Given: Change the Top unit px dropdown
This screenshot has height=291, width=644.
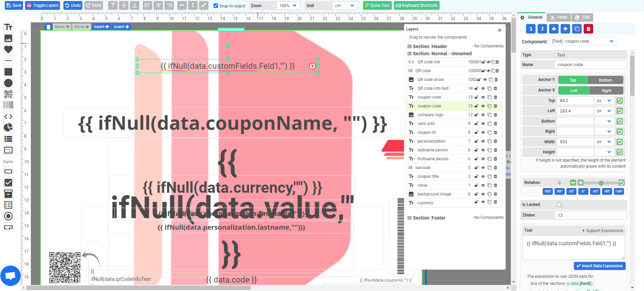Looking at the screenshot, I should (x=604, y=101).
